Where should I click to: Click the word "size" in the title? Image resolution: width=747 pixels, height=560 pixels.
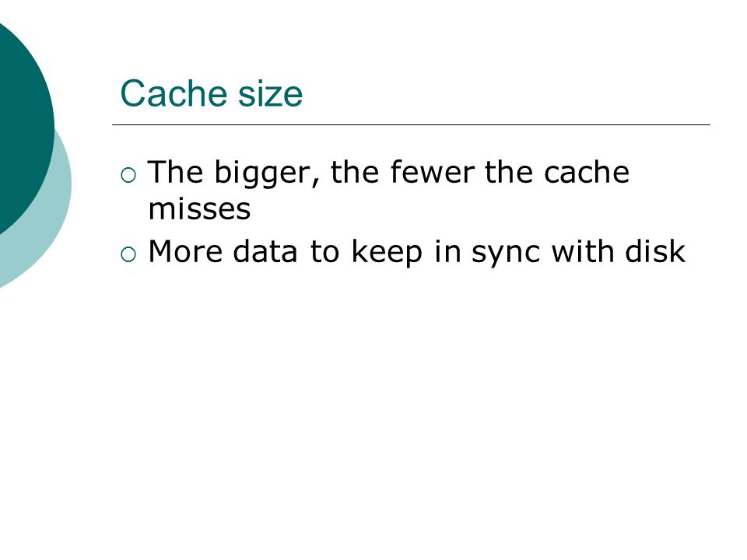270,93
